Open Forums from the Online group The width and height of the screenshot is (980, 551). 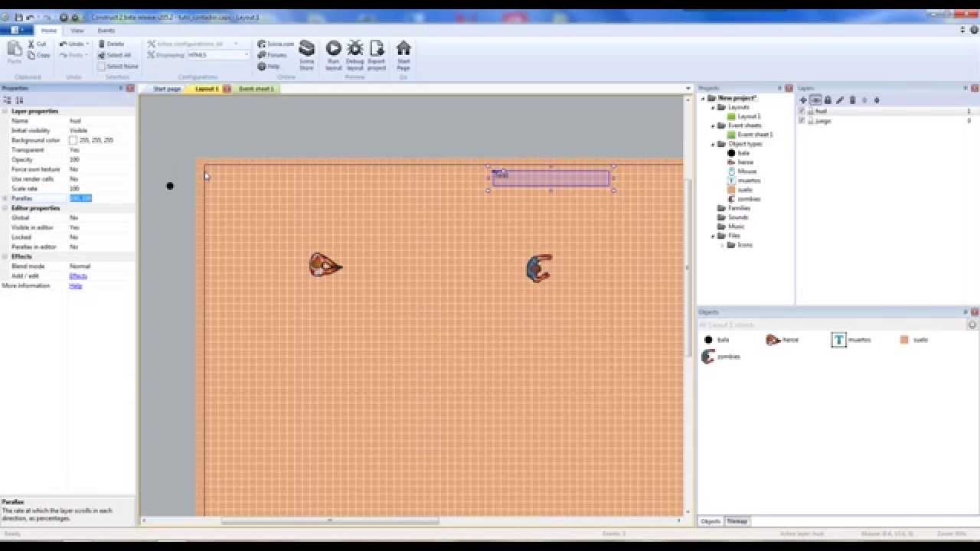[x=273, y=55]
